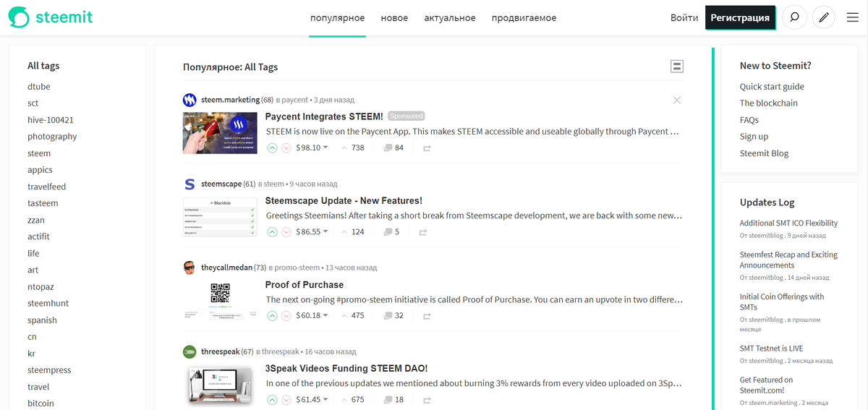The image size is (868, 410).
Task: Open the Steemit Blog link
Action: (x=764, y=153)
